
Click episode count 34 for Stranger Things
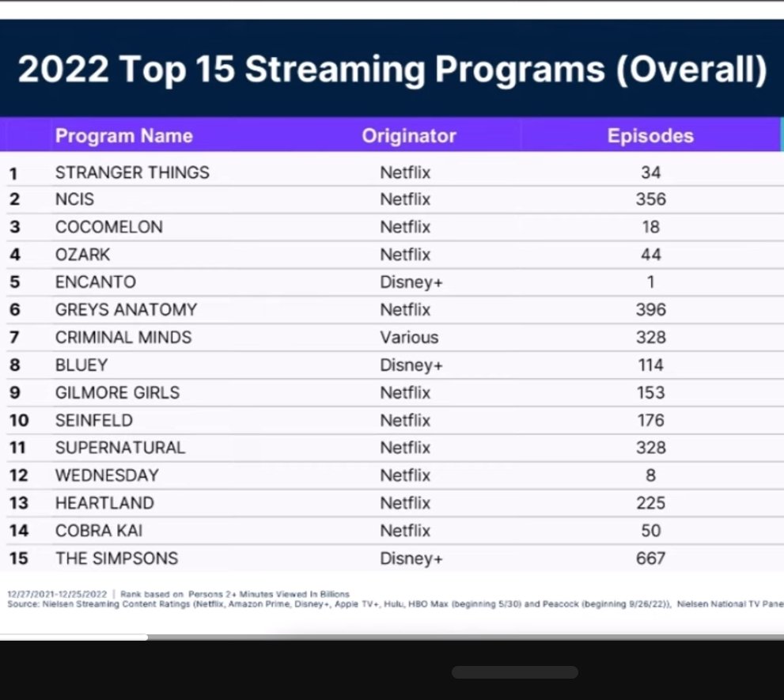(650, 172)
